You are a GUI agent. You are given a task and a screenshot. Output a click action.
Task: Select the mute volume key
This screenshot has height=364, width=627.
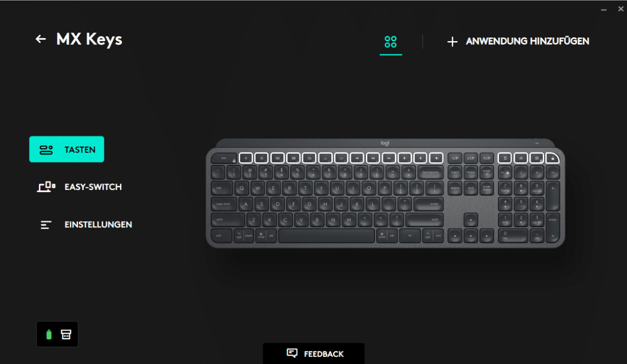[x=405, y=158]
